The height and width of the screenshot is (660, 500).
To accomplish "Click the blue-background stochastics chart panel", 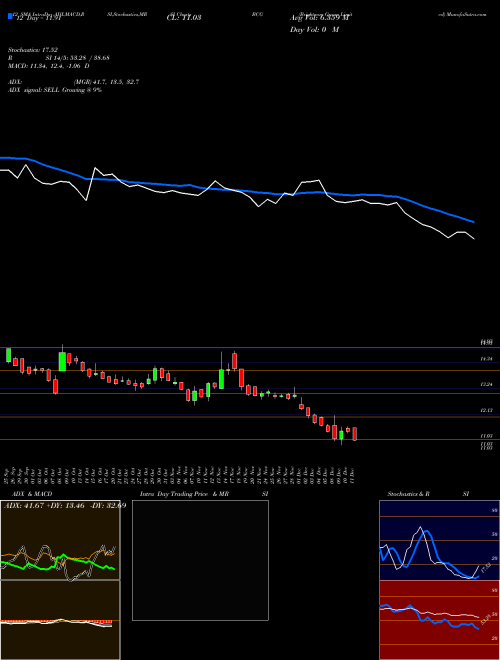I will tap(439, 540).
